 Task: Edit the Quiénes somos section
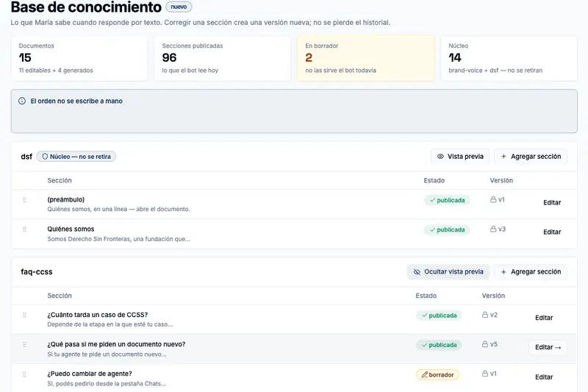(x=552, y=232)
